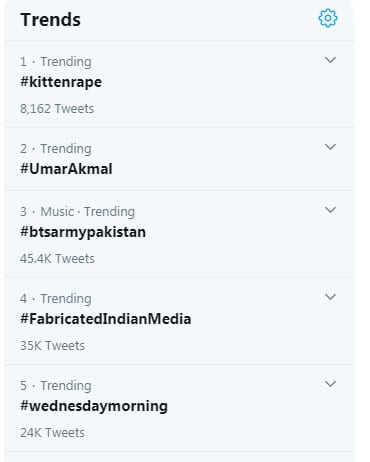The image size is (370, 462).
Task: Click the "2 · Trending" label
Action: coord(56,149)
